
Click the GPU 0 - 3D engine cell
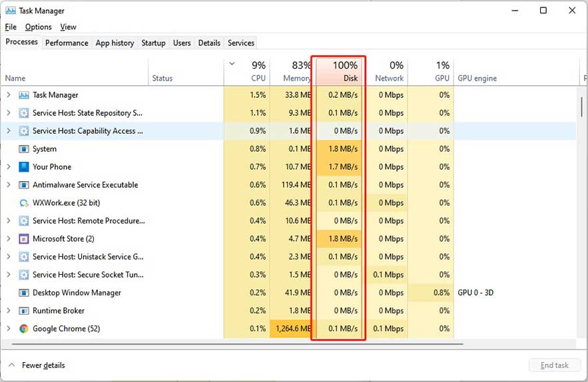coord(475,293)
